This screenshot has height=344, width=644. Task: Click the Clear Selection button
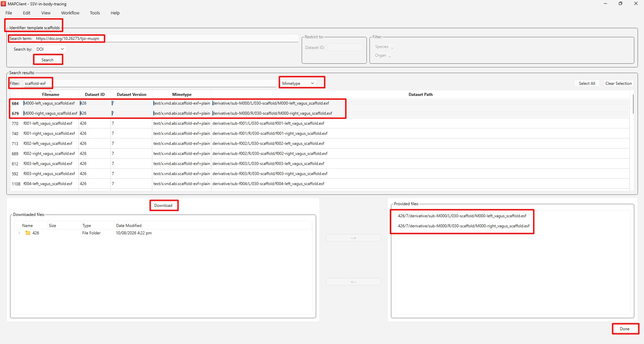tap(618, 83)
